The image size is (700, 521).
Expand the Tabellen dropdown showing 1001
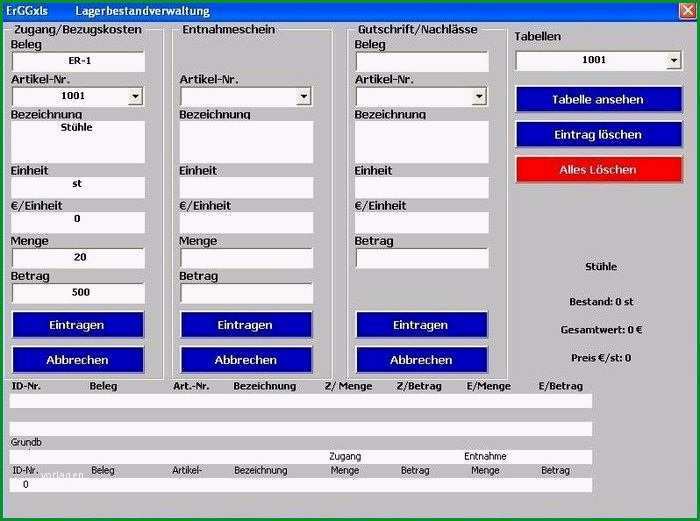click(674, 60)
